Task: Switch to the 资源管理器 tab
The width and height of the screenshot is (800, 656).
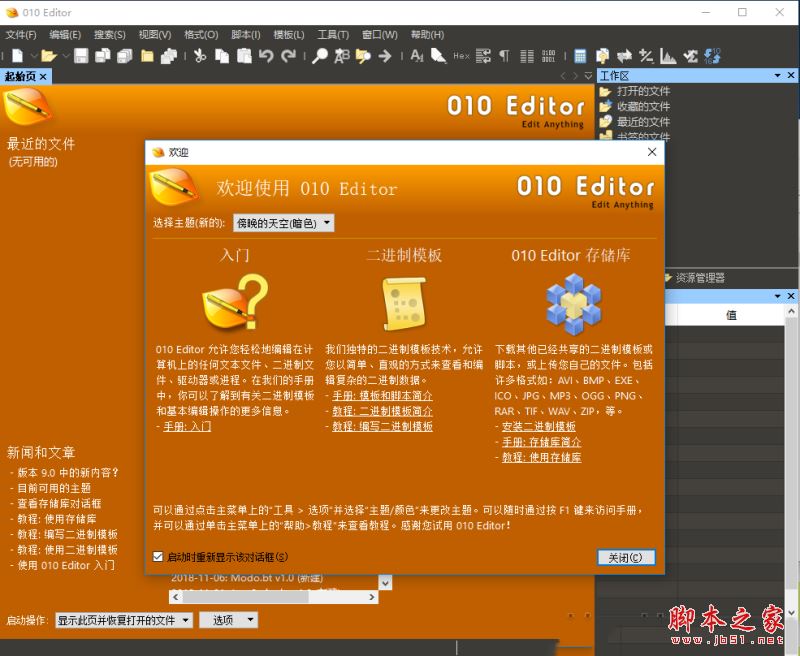Action: (x=700, y=278)
